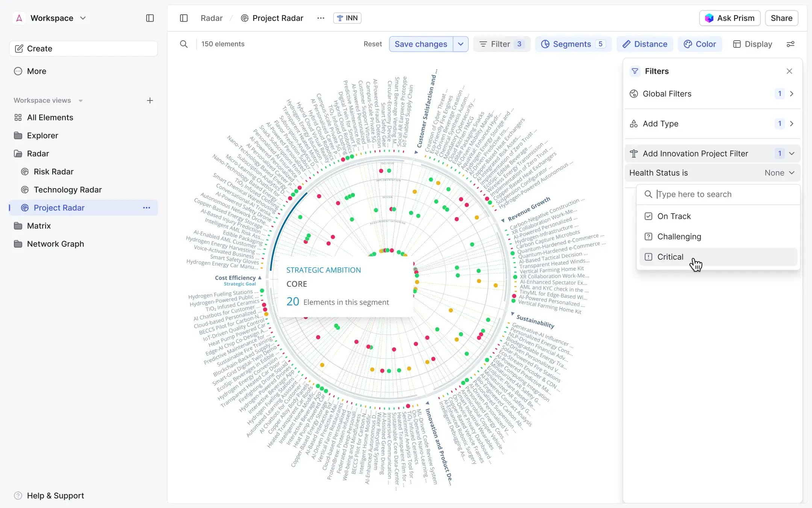Open the Save changes dropdown arrow
812x508 pixels.
tap(461, 44)
